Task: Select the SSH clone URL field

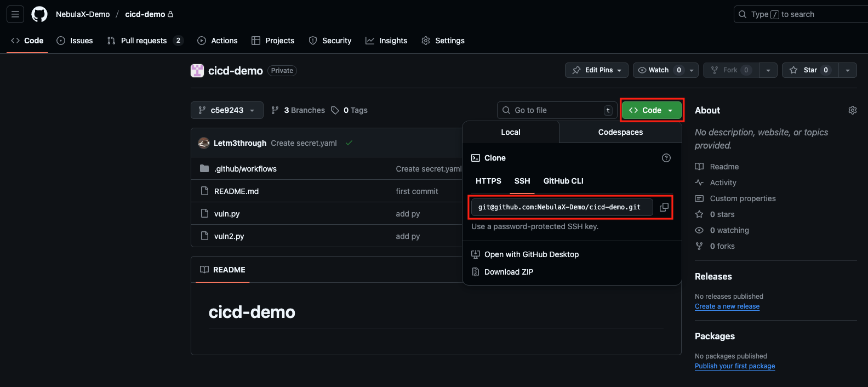Action: coord(562,207)
